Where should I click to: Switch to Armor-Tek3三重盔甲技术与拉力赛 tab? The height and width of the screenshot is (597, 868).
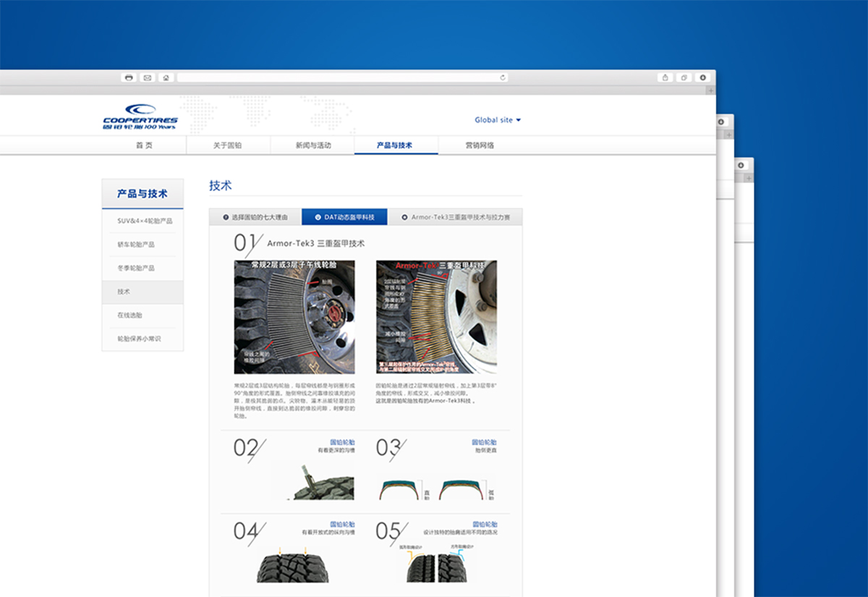(x=456, y=217)
